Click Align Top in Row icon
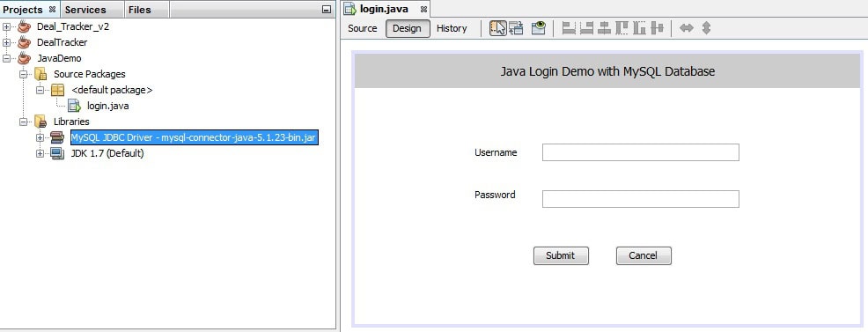 [622, 28]
